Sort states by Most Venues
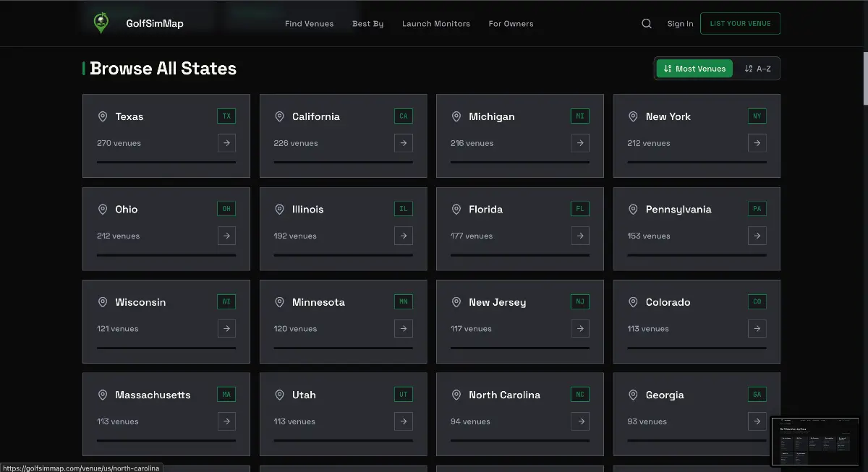868x472 pixels. point(694,69)
